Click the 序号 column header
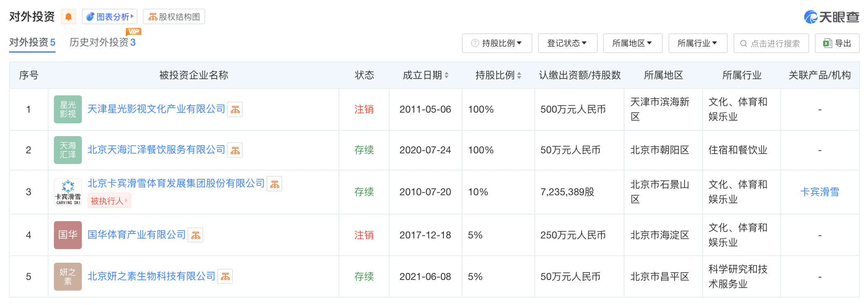868x305 pixels. coord(29,75)
